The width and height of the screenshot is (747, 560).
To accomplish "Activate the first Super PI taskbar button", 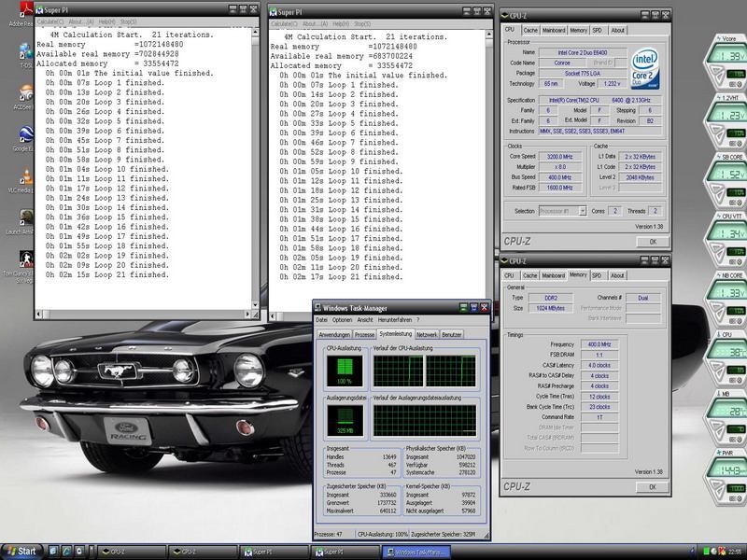I will tap(275, 552).
